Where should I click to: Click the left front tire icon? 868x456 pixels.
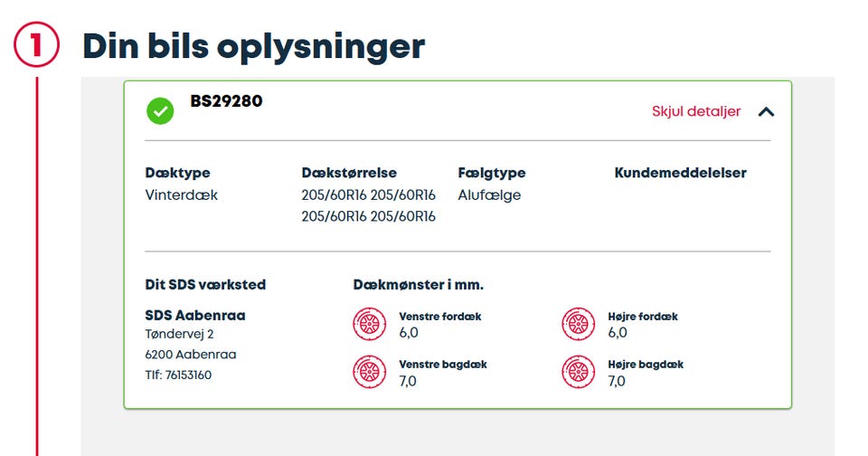click(x=369, y=324)
